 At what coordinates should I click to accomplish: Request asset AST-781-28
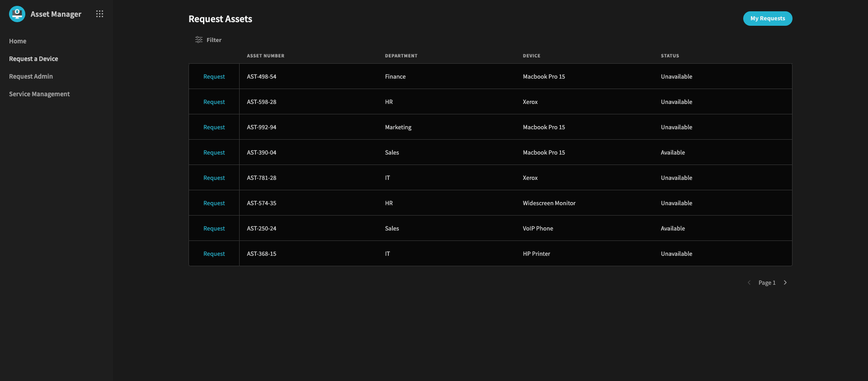click(214, 178)
